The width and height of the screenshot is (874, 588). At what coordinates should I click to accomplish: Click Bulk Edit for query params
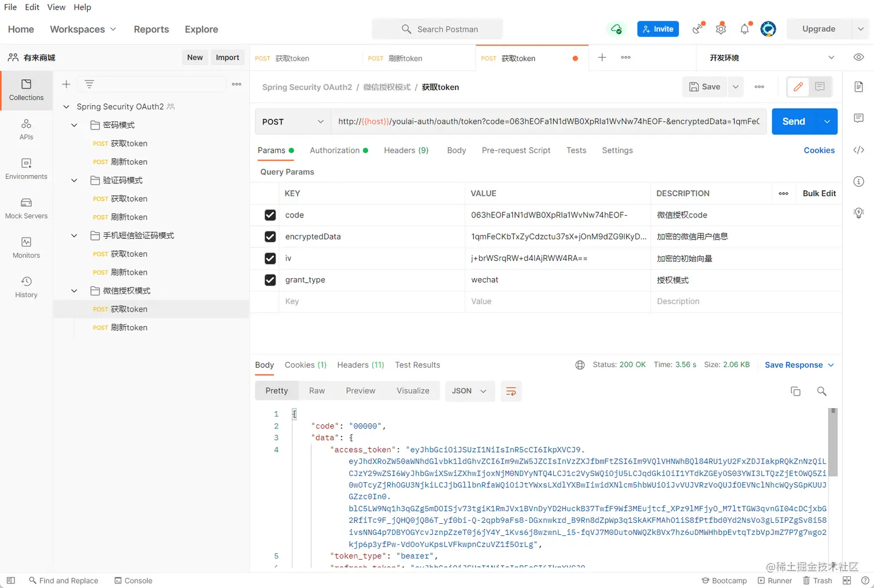pyautogui.click(x=819, y=194)
